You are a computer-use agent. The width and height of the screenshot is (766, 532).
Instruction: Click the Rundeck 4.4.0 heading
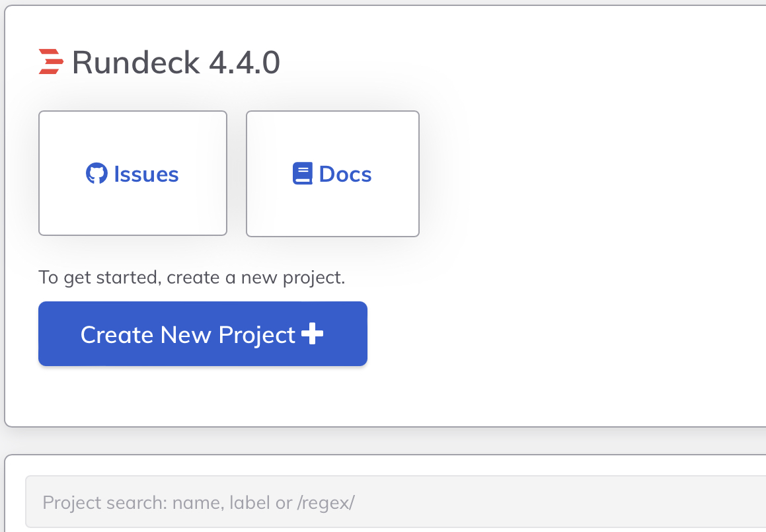[176, 61]
